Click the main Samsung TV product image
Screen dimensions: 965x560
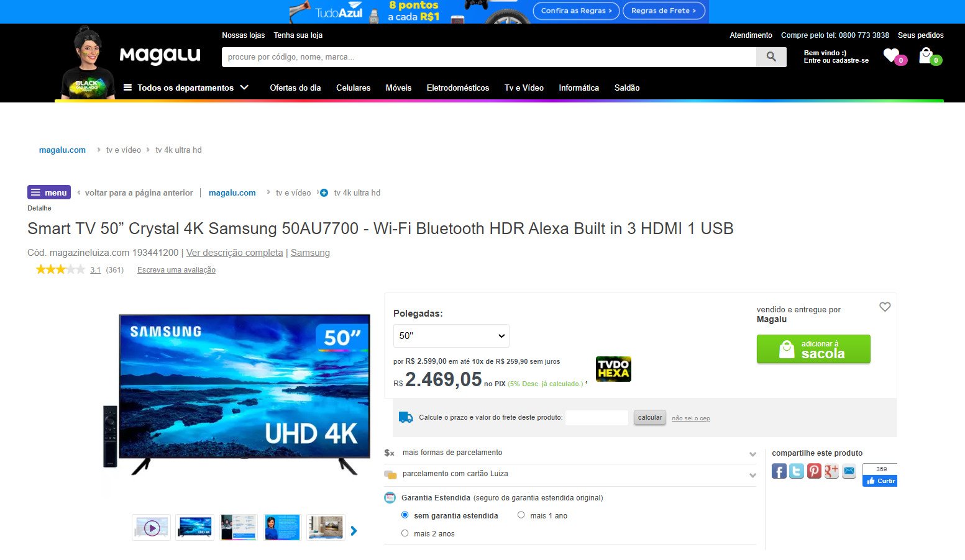(237, 394)
